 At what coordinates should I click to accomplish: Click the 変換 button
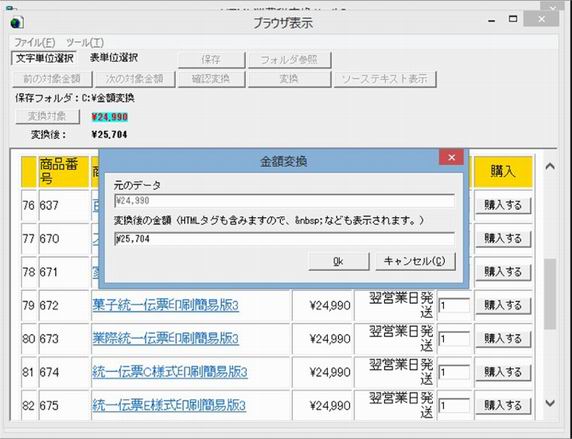coord(289,79)
